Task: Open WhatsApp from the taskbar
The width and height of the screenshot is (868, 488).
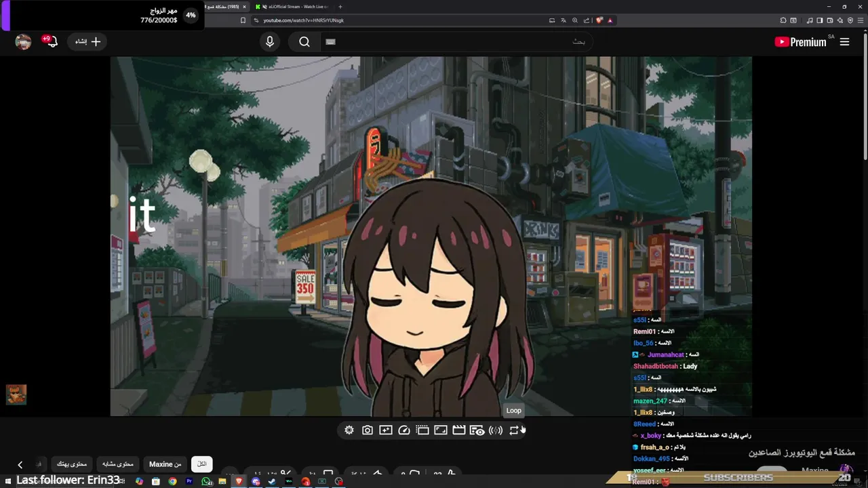Action: pos(206,481)
